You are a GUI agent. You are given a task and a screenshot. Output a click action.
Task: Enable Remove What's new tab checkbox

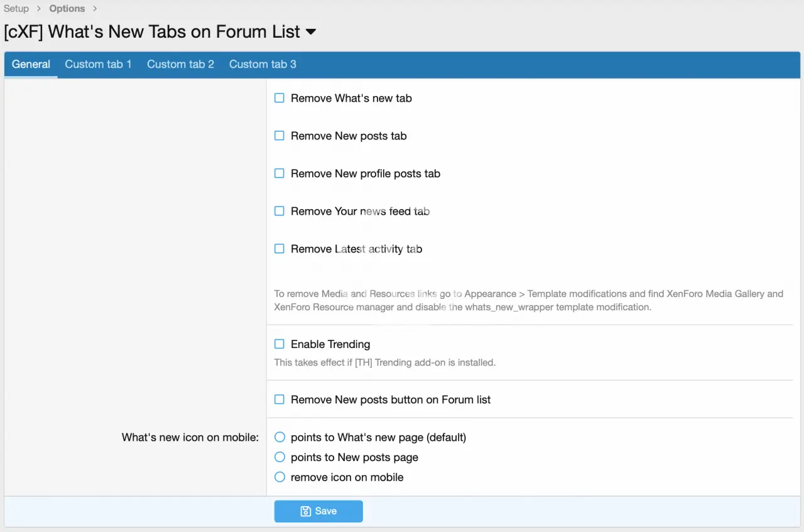[280, 98]
